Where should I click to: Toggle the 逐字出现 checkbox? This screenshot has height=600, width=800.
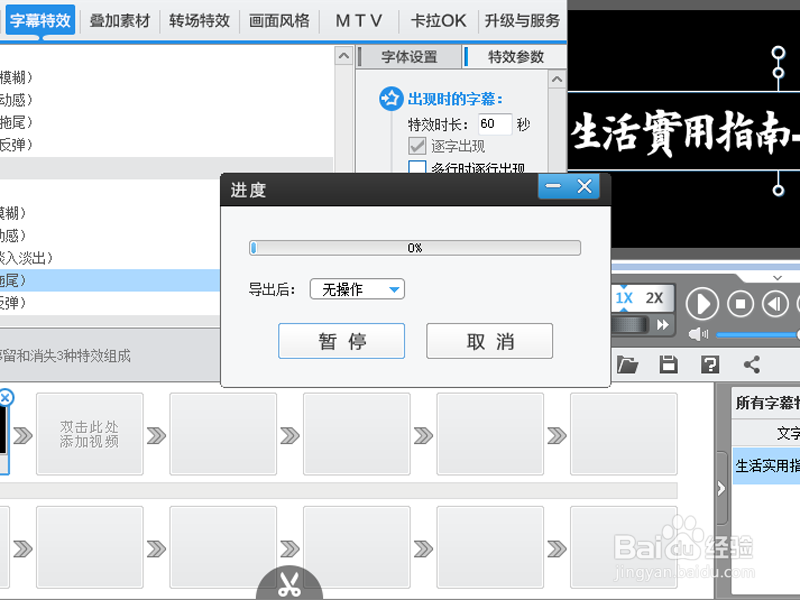[417, 146]
